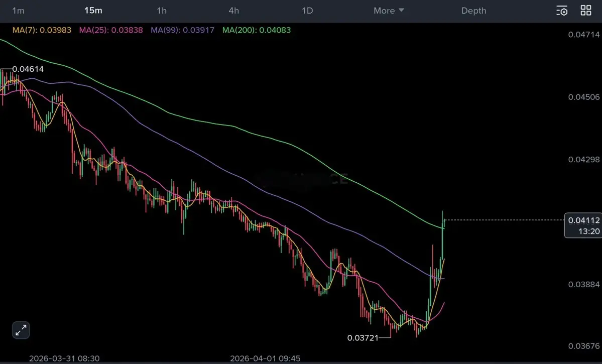Click the MA(7): 0.03983 indicator label
Screen dimensions: 602x364
click(x=42, y=30)
